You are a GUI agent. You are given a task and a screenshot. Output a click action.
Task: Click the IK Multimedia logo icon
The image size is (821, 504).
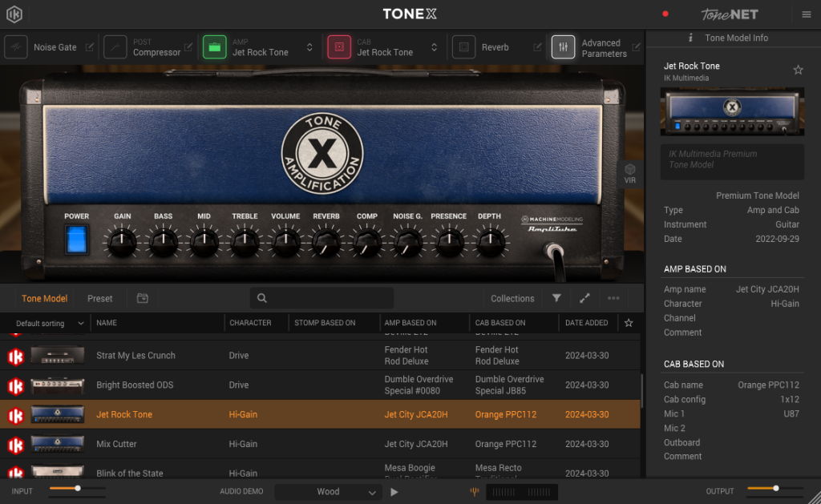click(x=14, y=14)
